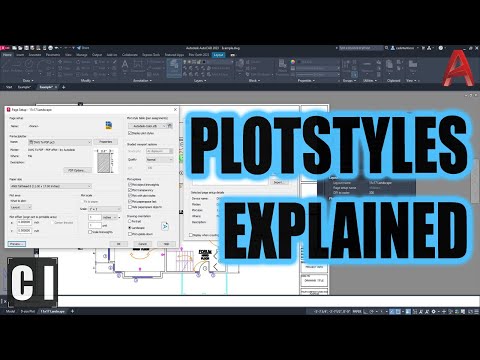Screen dimensions: 480x360
Task: Click the Open folder icon in the quick access toolbar
Action: click(21, 48)
